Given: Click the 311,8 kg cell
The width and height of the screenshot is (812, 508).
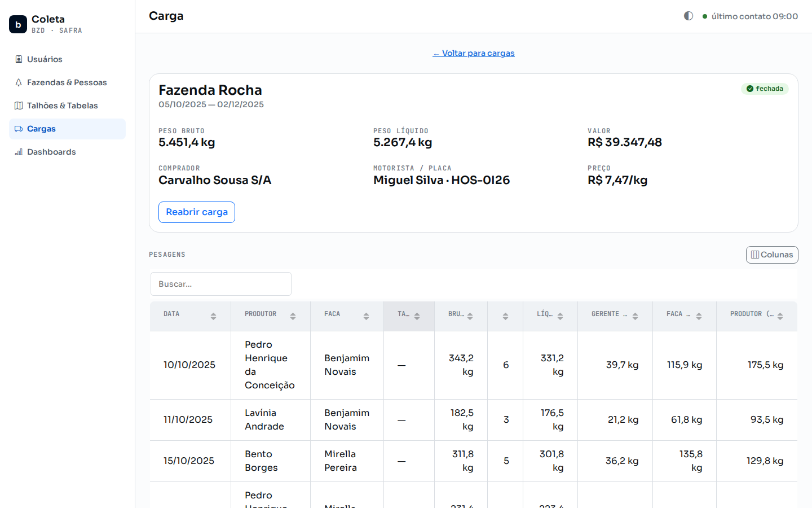Looking at the screenshot, I should pos(462,461).
